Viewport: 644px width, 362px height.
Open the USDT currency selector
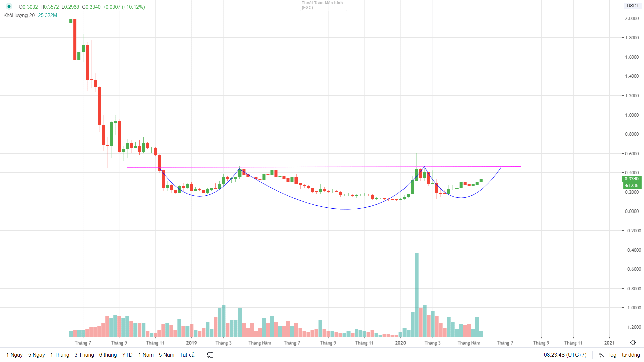[633, 6]
